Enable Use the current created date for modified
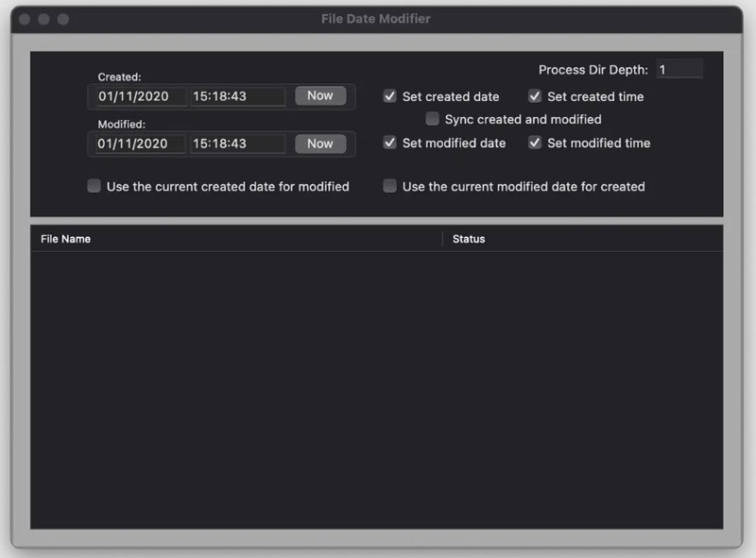Image resolution: width=756 pixels, height=558 pixels. pos(94,187)
